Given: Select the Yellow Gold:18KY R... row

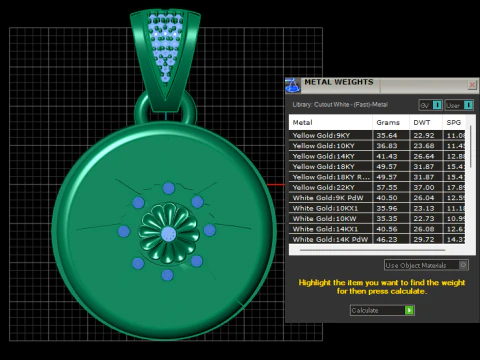Looking at the screenshot, I should (x=377, y=177).
